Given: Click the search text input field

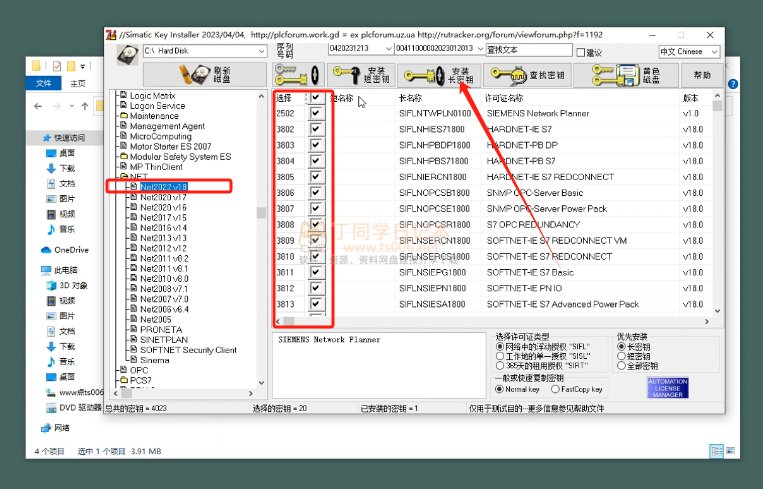Looking at the screenshot, I should click(x=529, y=50).
